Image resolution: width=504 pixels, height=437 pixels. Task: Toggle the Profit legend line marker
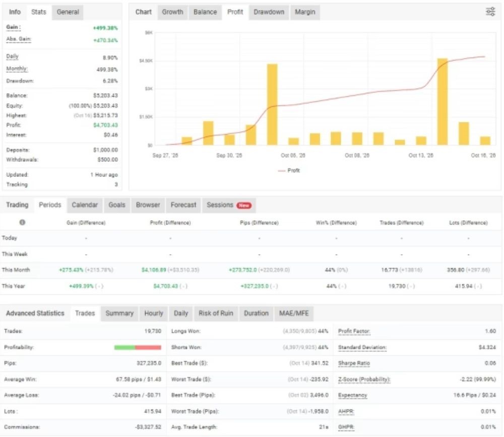coord(282,171)
